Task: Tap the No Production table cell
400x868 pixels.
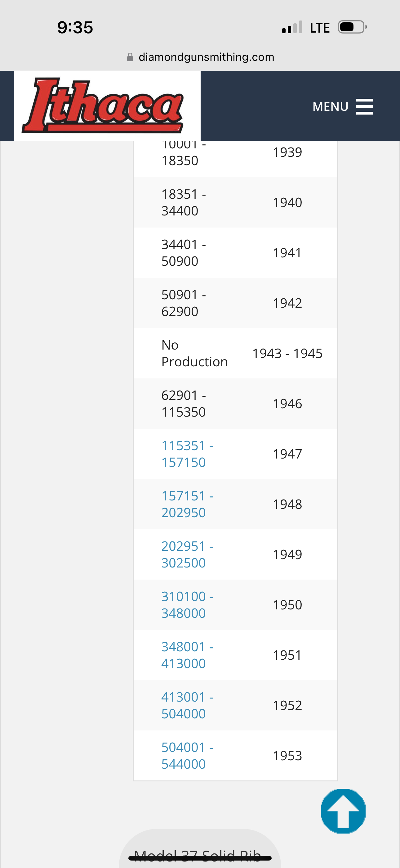Action: (194, 353)
